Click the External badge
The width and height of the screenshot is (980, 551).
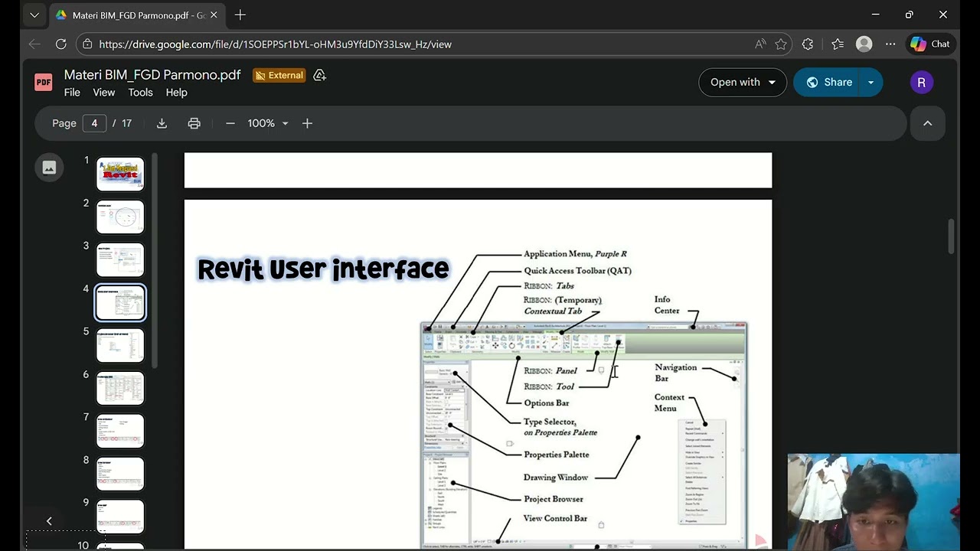tap(279, 75)
